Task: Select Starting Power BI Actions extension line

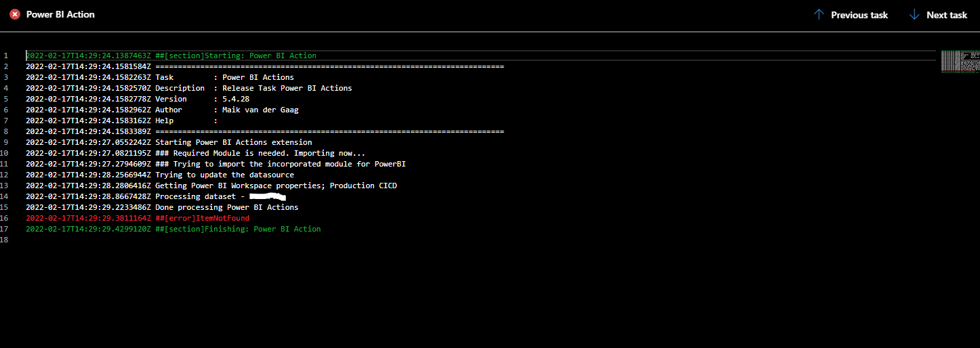Action: tap(169, 142)
